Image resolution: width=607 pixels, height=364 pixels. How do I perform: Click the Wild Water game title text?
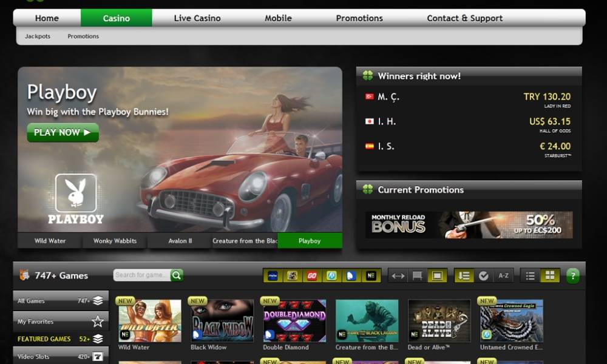pos(134,348)
